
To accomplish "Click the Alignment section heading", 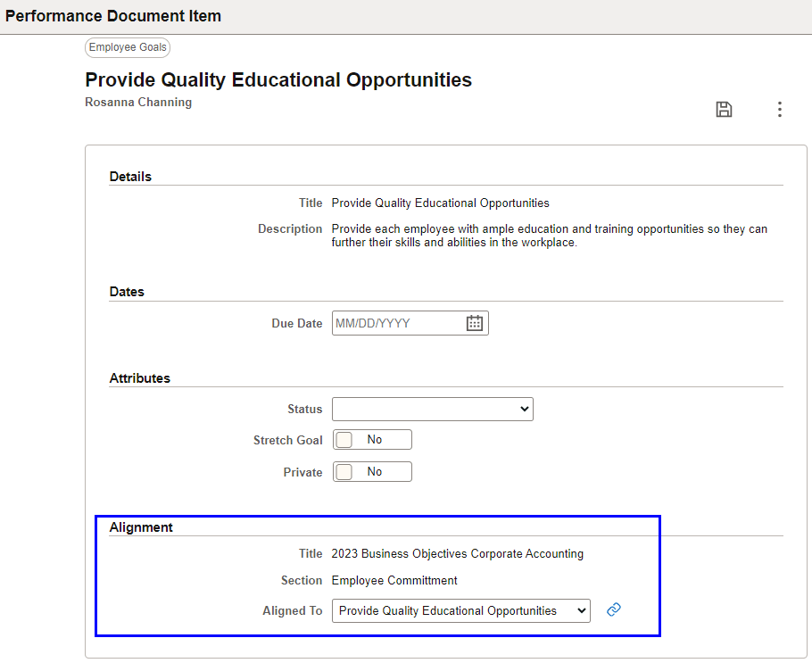I will point(141,527).
